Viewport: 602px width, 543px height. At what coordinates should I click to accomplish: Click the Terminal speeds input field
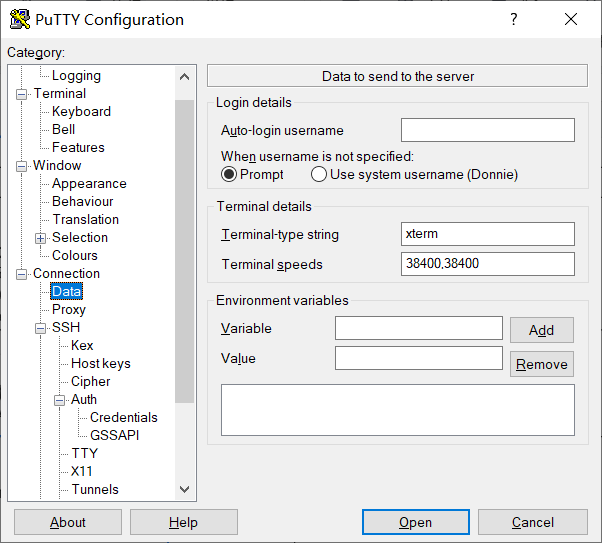(487, 264)
